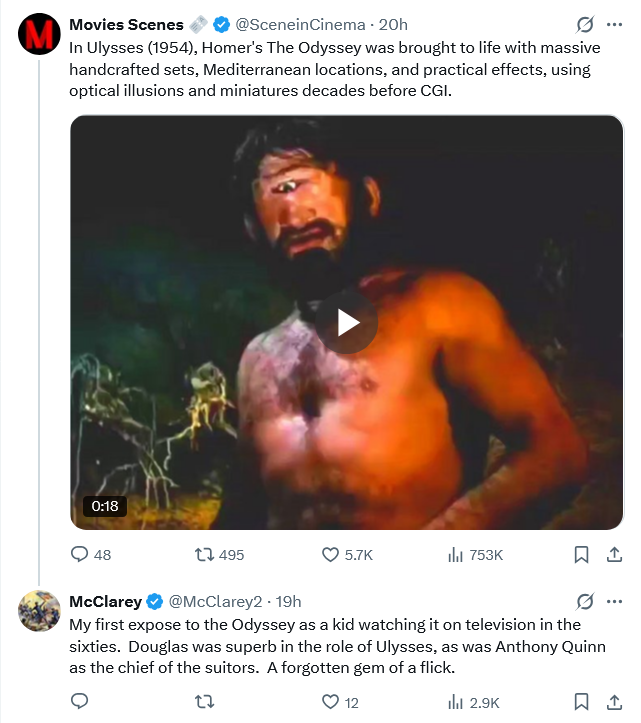Open the Movies Scenes display name

[126, 24]
